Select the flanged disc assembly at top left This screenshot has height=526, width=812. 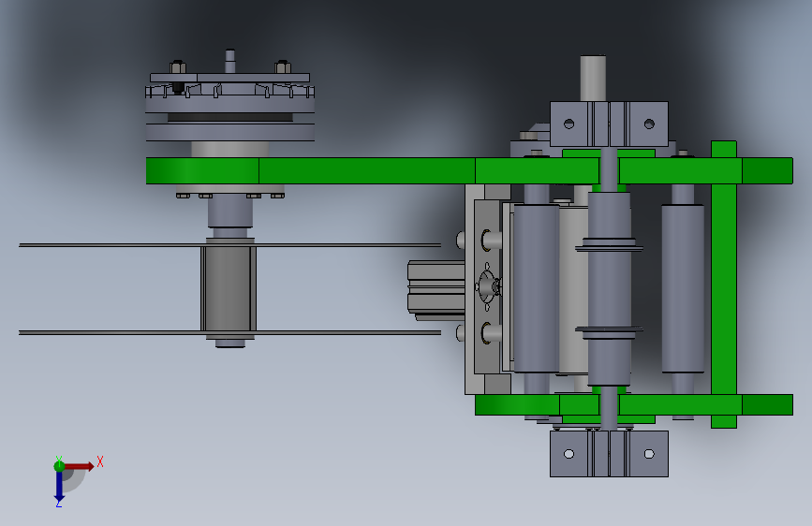pyautogui.click(x=230, y=108)
